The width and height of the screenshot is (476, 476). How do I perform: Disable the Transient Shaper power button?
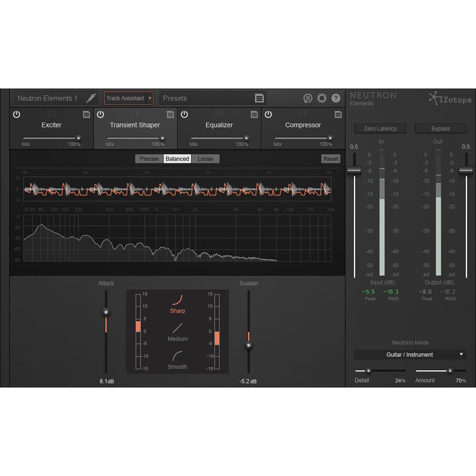tap(100, 114)
